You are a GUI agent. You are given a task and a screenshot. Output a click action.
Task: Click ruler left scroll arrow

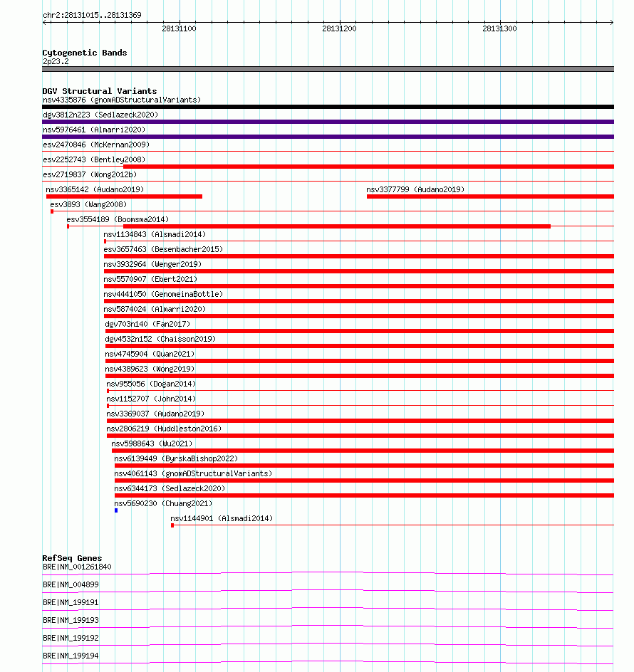pyautogui.click(x=45, y=22)
